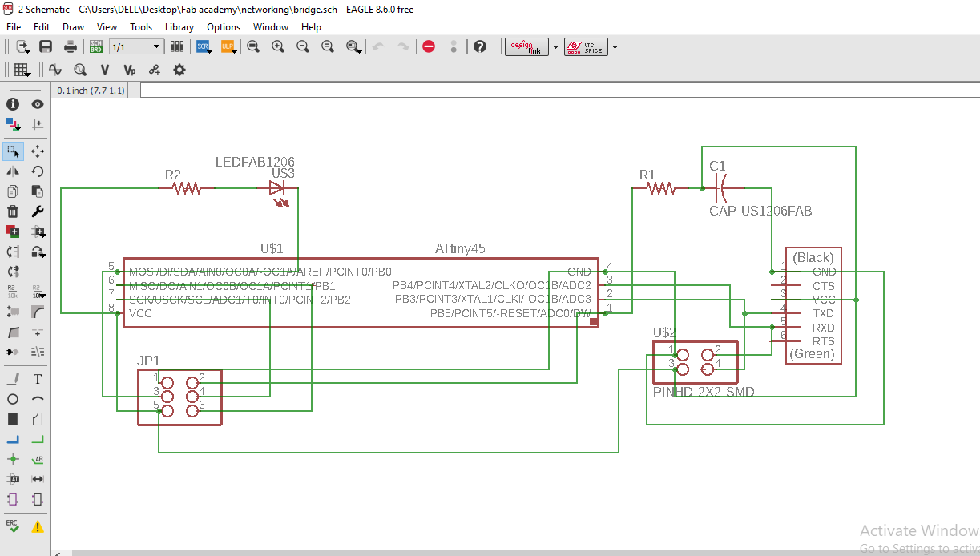Click the voltage probe V icon

[x=105, y=70]
